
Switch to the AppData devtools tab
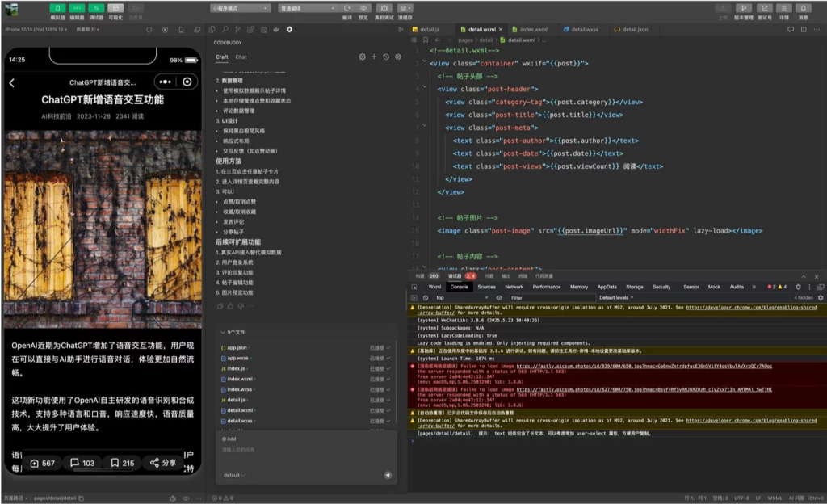607,287
